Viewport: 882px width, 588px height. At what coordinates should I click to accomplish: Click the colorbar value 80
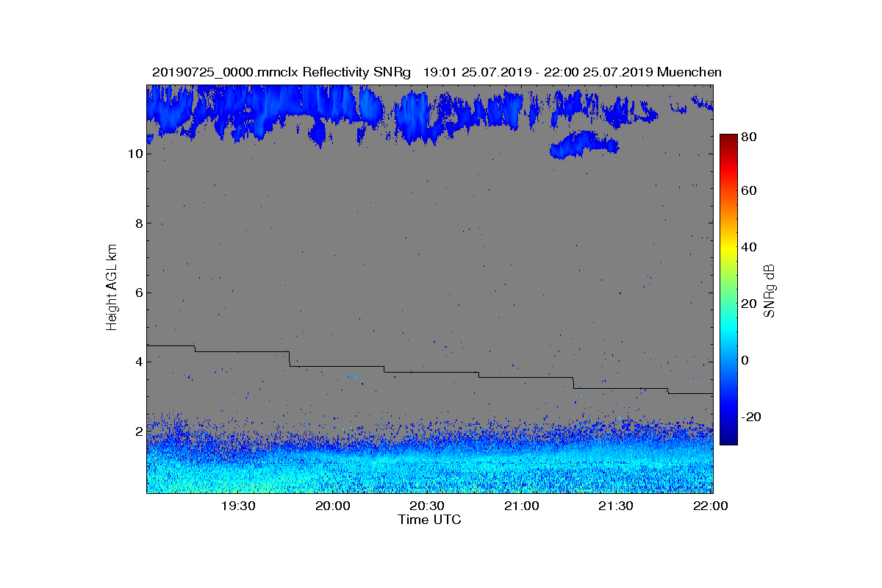(x=750, y=137)
